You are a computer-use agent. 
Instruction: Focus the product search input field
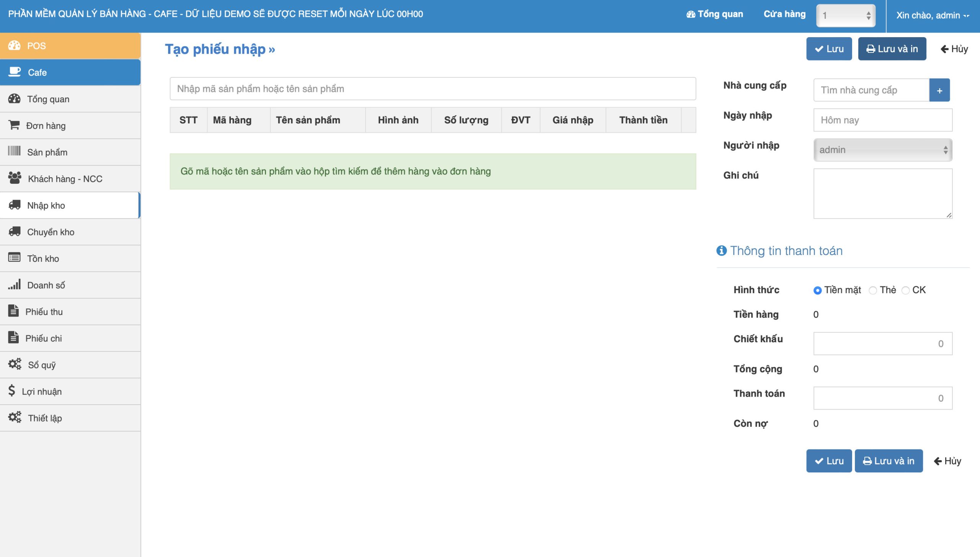[x=433, y=89]
